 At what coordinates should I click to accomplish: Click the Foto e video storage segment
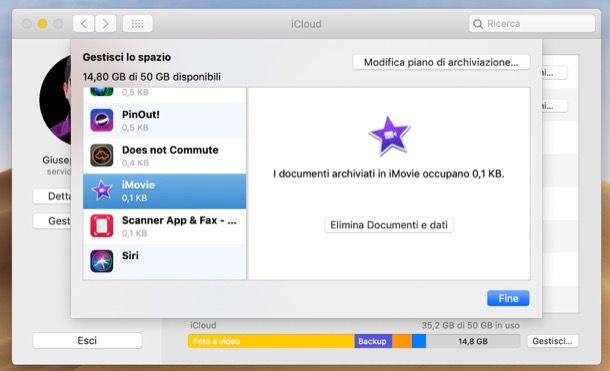point(271,341)
